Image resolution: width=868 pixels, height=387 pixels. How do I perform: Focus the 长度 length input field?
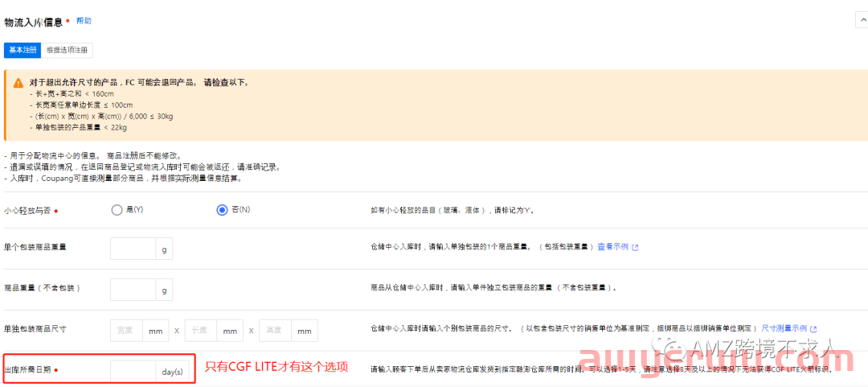(201, 331)
